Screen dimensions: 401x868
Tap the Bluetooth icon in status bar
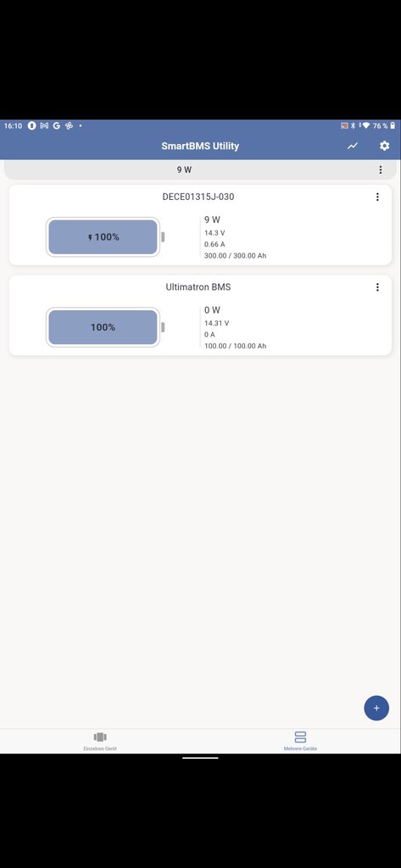pyautogui.click(x=354, y=125)
